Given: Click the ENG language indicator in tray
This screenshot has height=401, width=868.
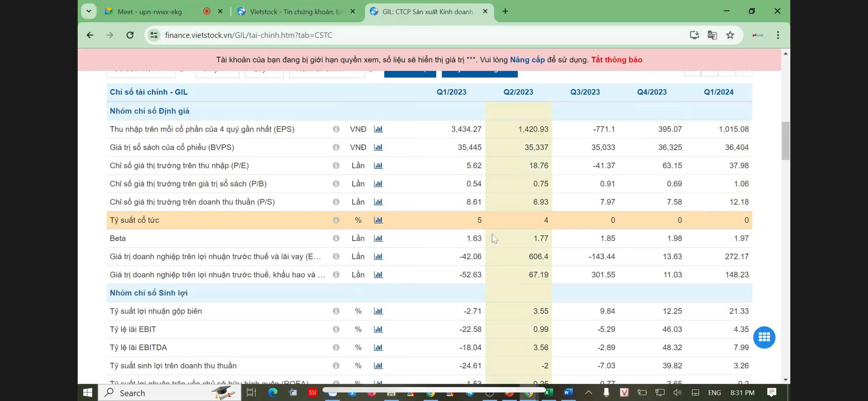Looking at the screenshot, I should [714, 392].
